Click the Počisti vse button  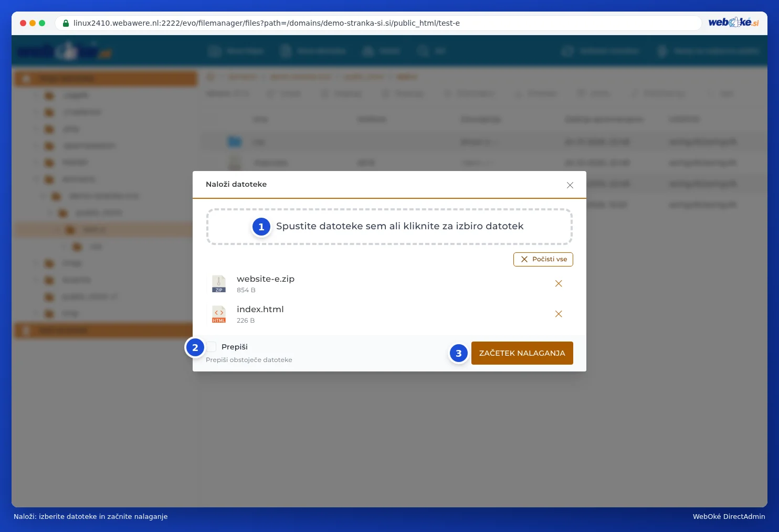click(543, 259)
